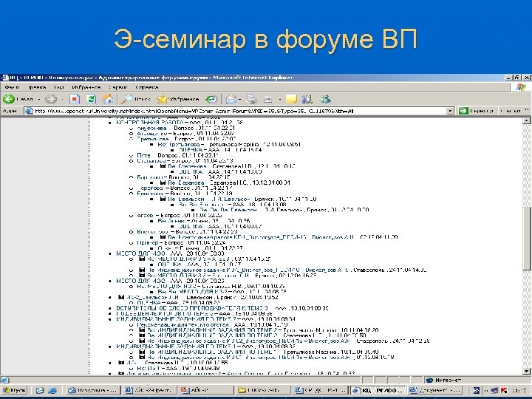532x399 pixels.
Task: Click attachment icon beside Re: Баранова
Action: pyautogui.click(x=163, y=183)
